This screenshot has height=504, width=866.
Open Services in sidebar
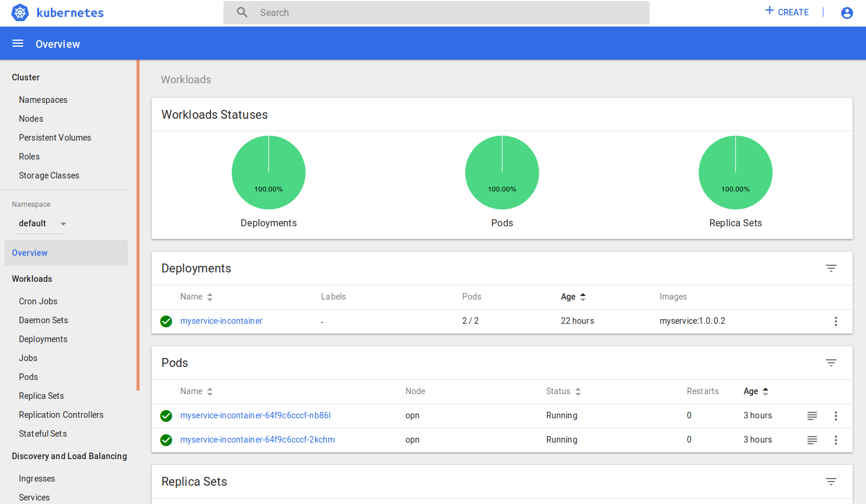coord(34,498)
